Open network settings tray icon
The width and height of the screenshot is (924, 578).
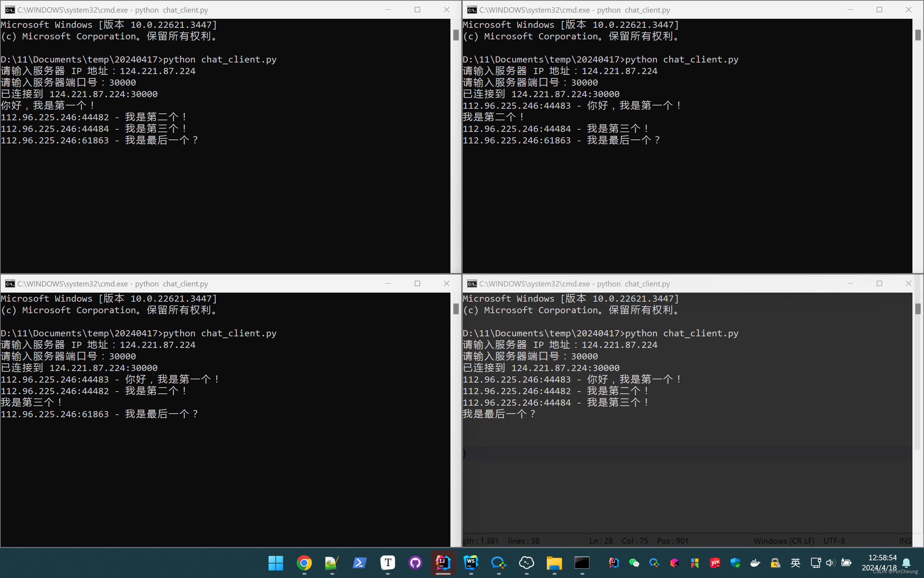pyautogui.click(x=816, y=563)
